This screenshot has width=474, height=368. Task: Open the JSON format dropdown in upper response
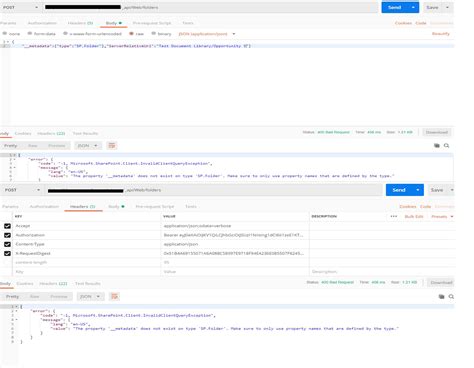click(87, 146)
